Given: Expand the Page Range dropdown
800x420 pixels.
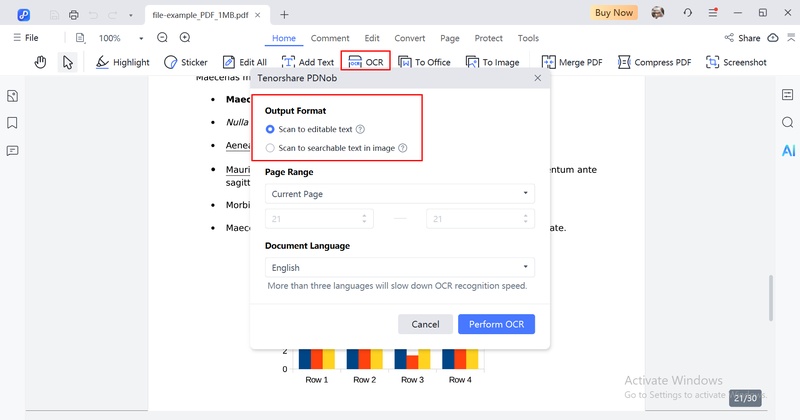Looking at the screenshot, I should [x=399, y=194].
